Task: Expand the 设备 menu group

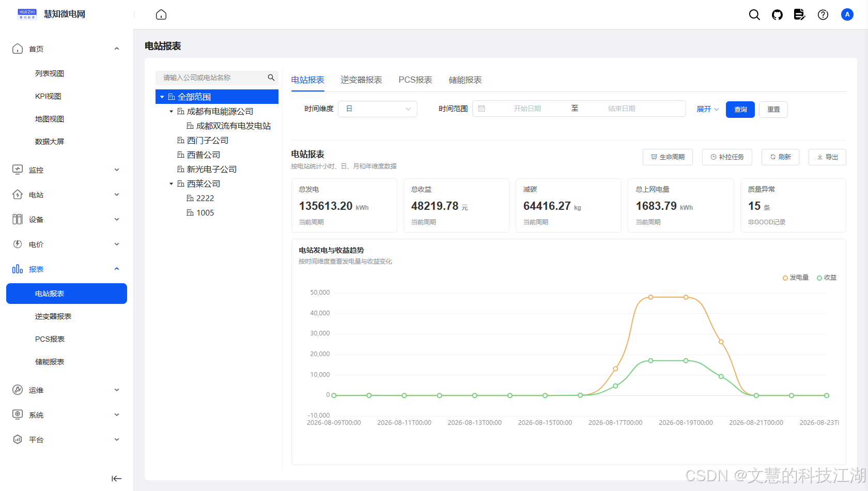Action: click(x=117, y=219)
